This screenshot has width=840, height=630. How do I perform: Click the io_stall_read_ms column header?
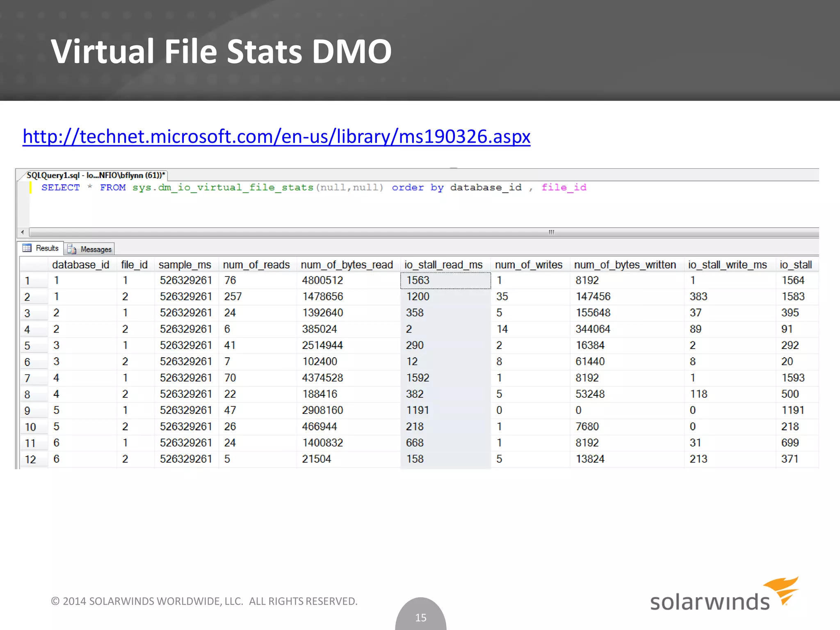click(443, 265)
